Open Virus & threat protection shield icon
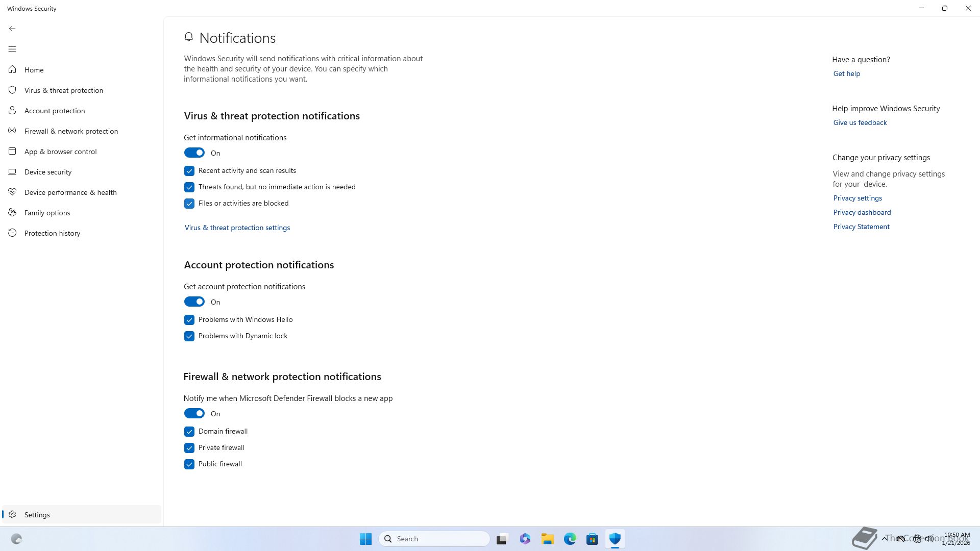Screen dimensions: 980x551 pos(12,90)
